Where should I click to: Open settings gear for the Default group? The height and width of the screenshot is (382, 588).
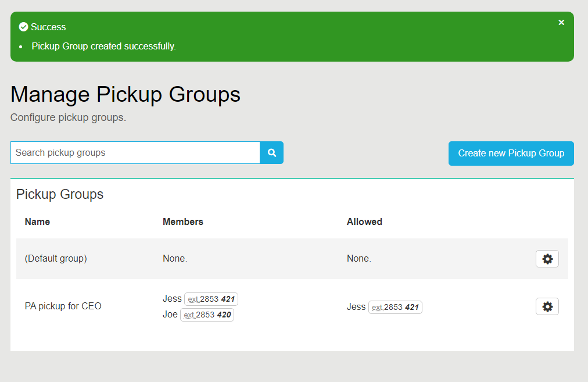tap(546, 258)
